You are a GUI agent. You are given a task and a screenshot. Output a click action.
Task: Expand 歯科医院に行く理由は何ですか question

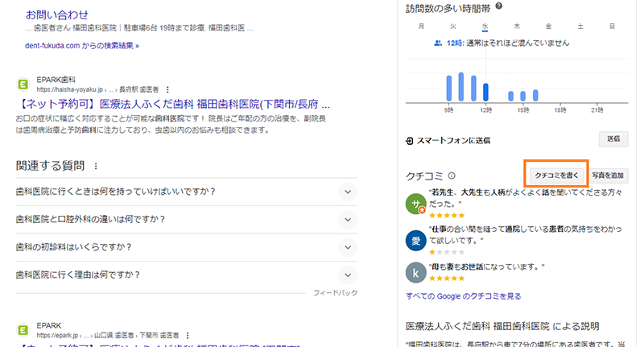pos(186,275)
